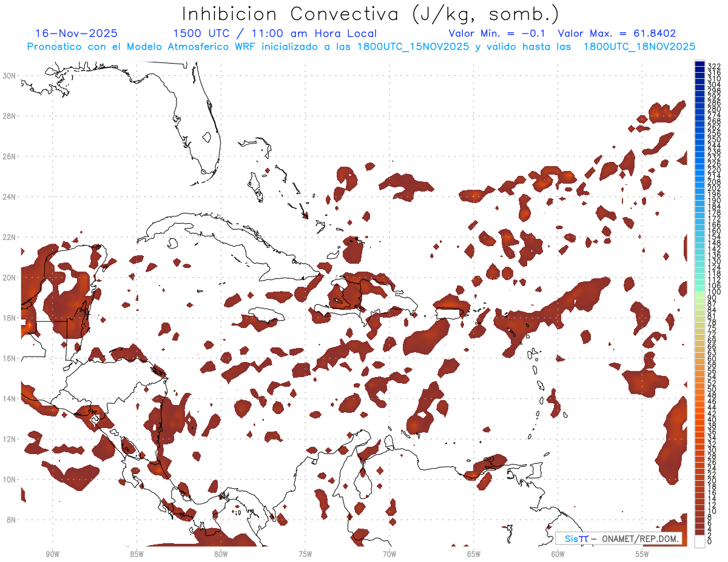This screenshot has width=728, height=562.
Task: Click the '20N' latitude label
Action: pos(9,278)
